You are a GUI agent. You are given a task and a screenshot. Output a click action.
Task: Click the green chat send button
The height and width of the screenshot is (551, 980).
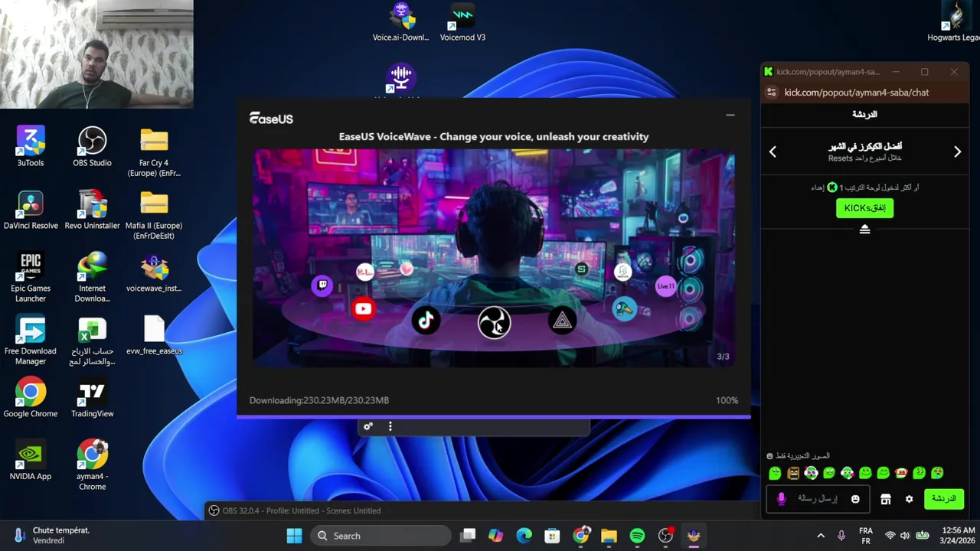[x=942, y=499]
